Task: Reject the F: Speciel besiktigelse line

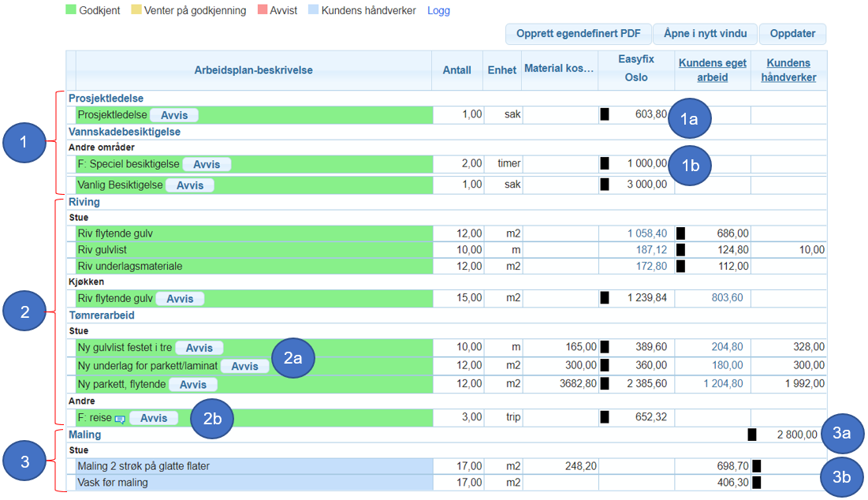Action: [x=207, y=164]
